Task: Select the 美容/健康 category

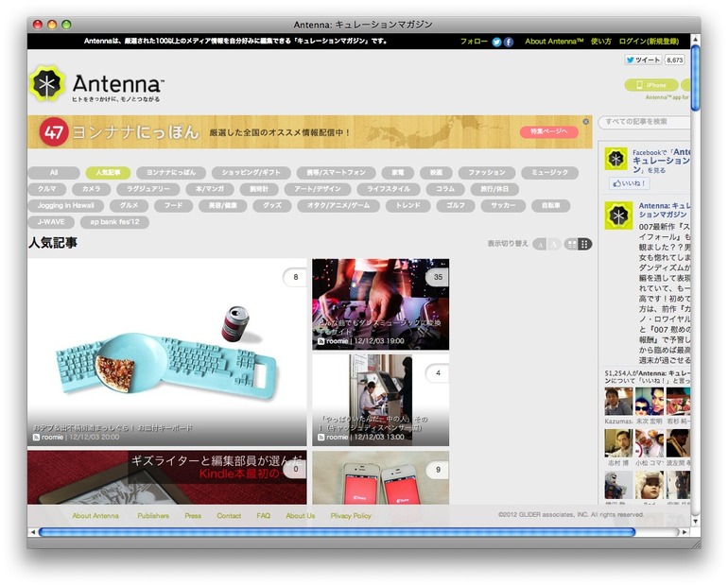Action: [x=223, y=205]
